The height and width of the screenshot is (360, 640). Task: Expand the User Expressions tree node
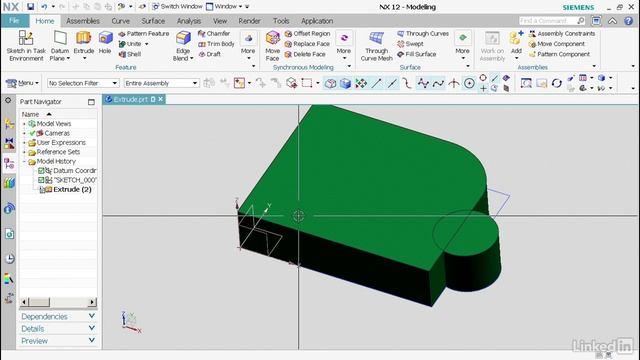coord(24,142)
